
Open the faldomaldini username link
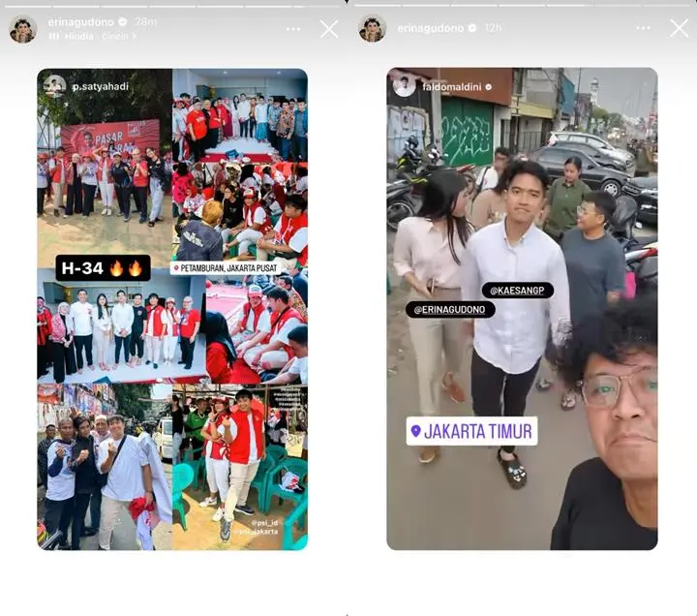click(x=452, y=87)
